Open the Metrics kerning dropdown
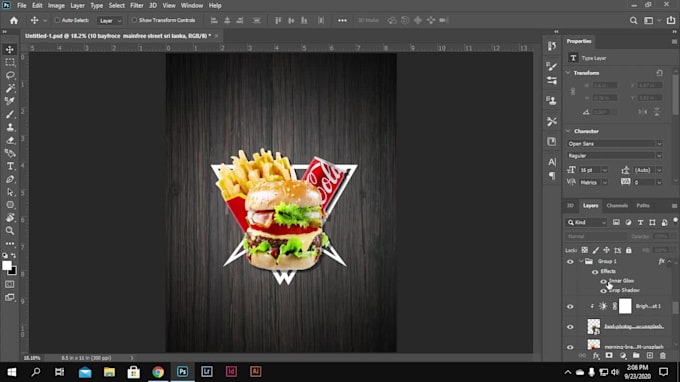Viewport: 680px width, 382px height. [x=605, y=183]
